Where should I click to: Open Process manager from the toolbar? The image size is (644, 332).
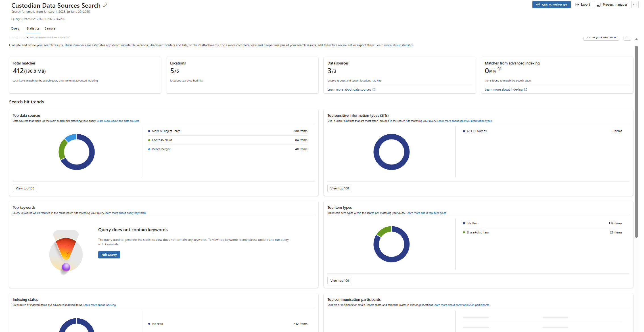point(612,4)
